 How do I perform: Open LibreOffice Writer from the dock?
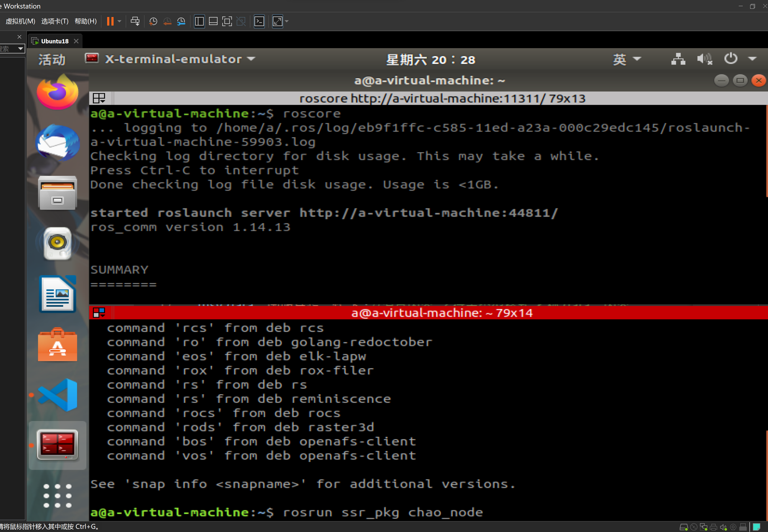(x=57, y=294)
